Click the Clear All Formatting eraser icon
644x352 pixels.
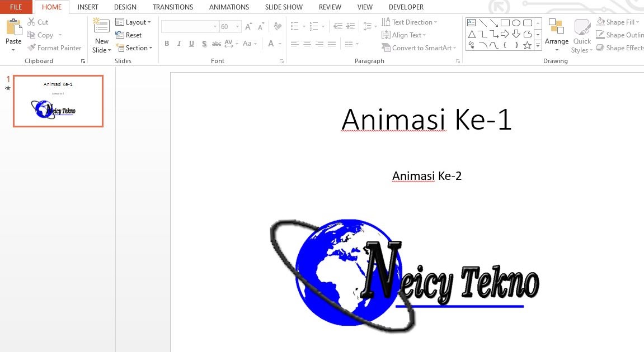[277, 26]
